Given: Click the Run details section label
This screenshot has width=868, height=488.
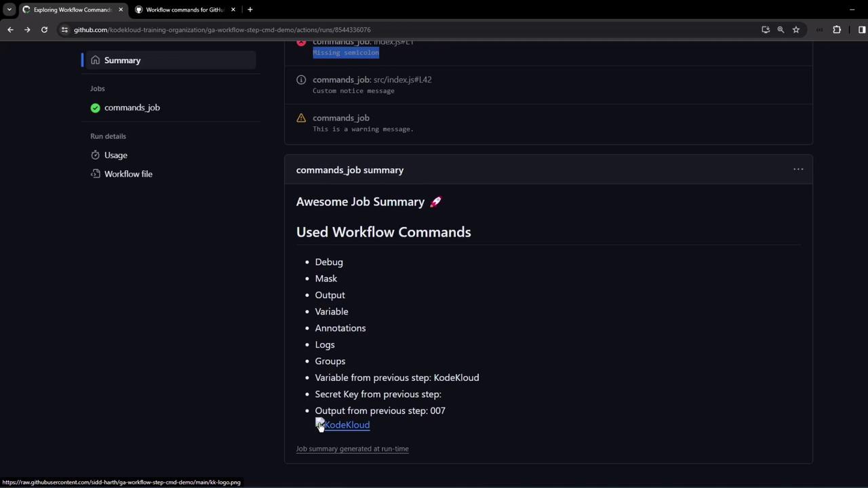Looking at the screenshot, I should pos(108,136).
